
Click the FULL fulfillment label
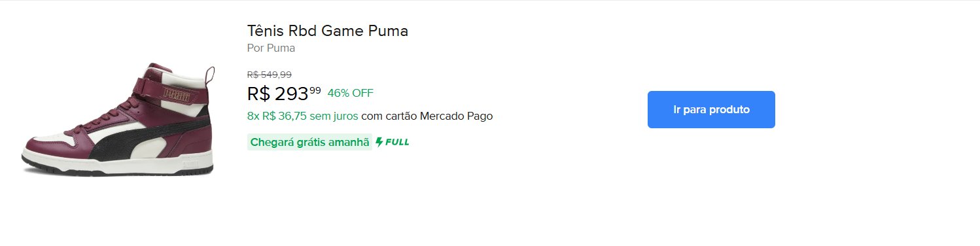[x=397, y=142]
